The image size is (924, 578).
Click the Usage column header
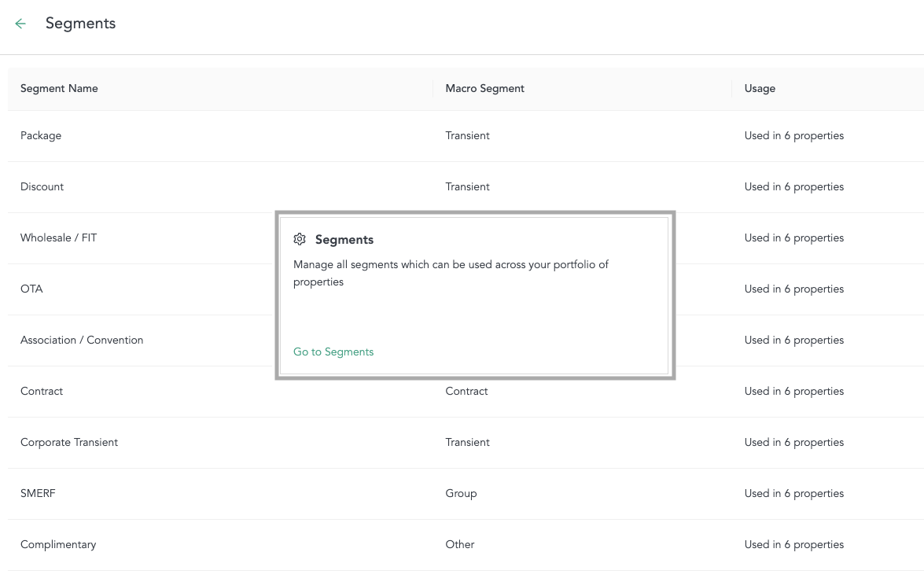760,88
